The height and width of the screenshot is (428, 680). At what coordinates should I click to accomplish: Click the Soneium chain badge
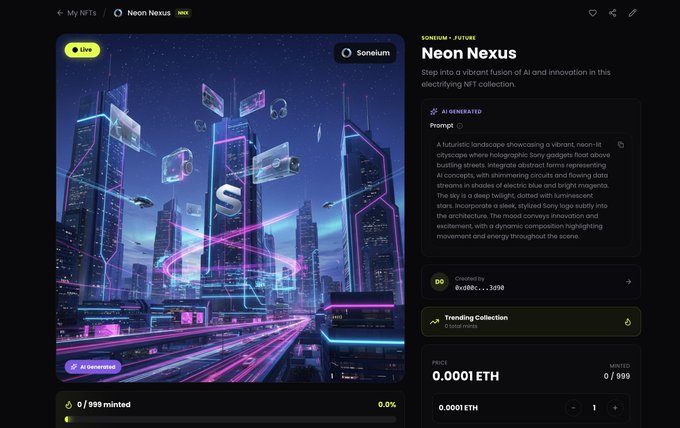[365, 53]
